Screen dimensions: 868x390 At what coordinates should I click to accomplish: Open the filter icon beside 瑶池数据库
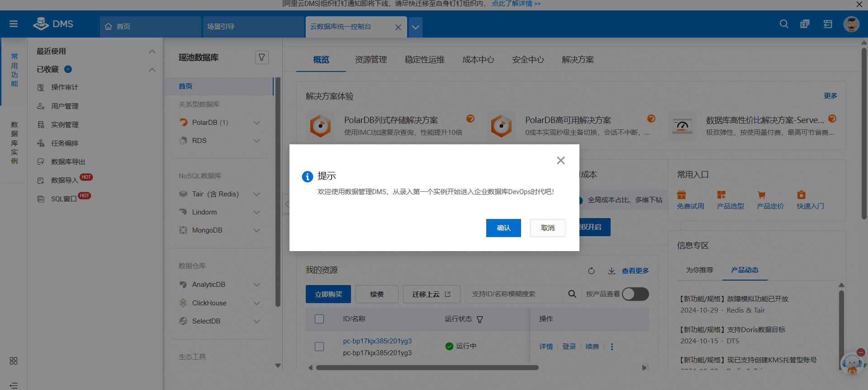coord(262,57)
